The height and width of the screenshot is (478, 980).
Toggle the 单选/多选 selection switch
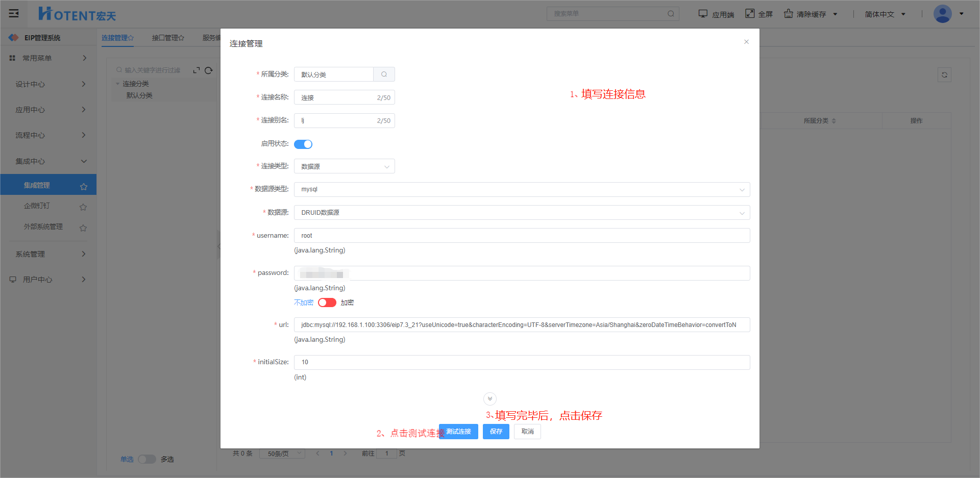146,459
